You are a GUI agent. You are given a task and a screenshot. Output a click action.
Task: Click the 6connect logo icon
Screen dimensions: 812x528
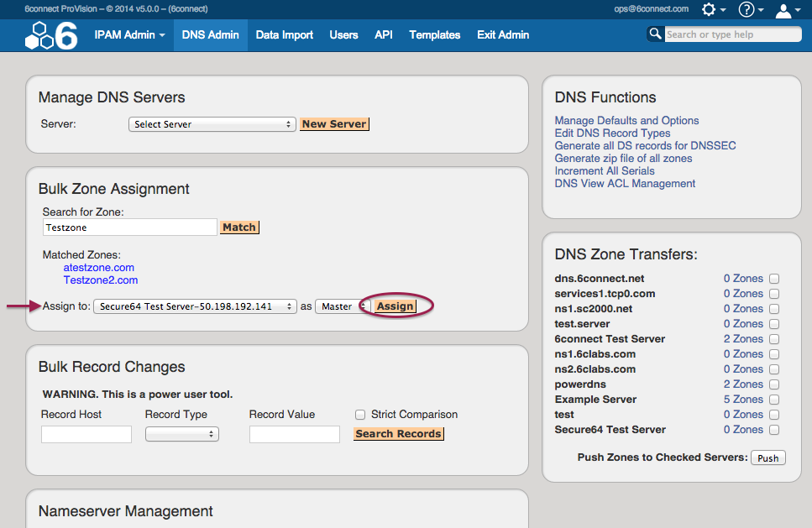pos(51,35)
